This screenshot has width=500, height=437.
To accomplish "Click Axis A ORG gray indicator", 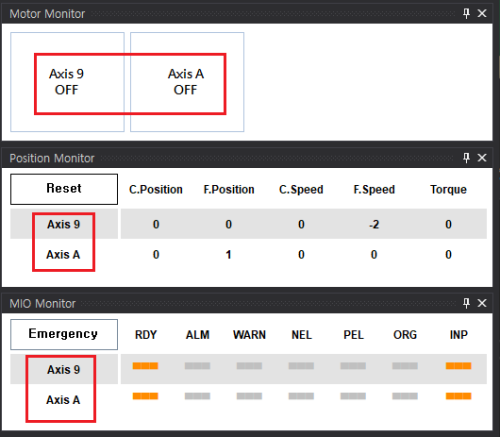I will (405, 396).
